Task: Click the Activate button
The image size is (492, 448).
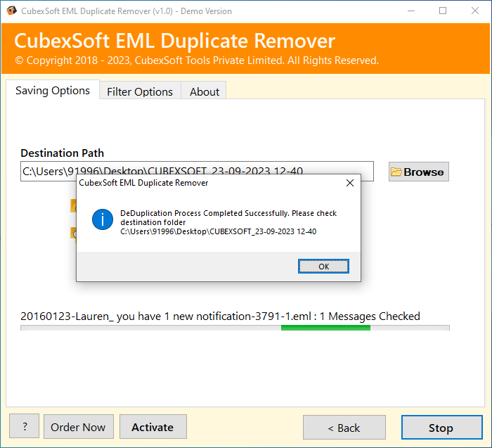Action: point(153,427)
